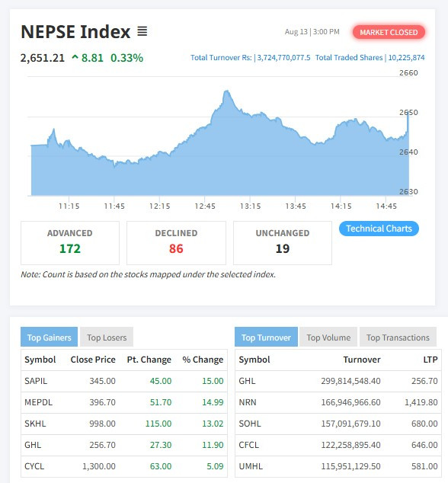The height and width of the screenshot is (483, 448).
Task: Open SAPIL symbol in the gainers table
Action: tap(36, 381)
